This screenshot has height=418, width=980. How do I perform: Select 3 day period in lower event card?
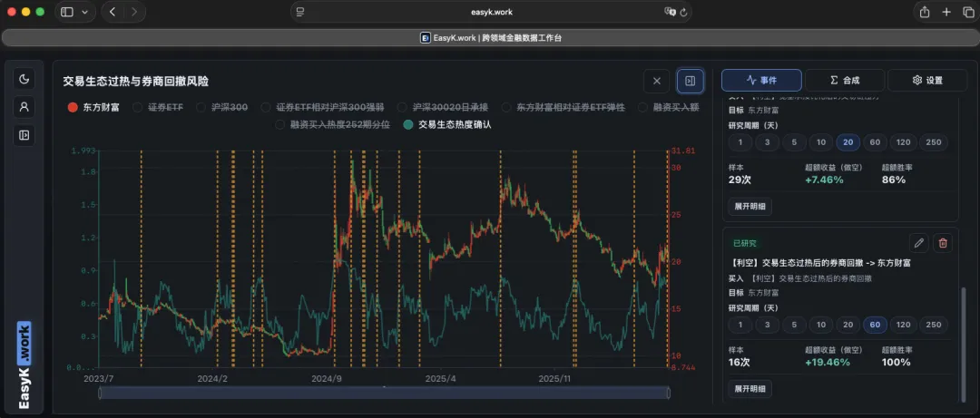coord(768,325)
